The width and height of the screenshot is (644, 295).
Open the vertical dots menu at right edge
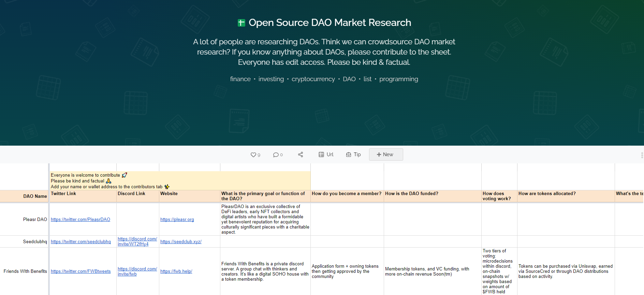(642, 155)
